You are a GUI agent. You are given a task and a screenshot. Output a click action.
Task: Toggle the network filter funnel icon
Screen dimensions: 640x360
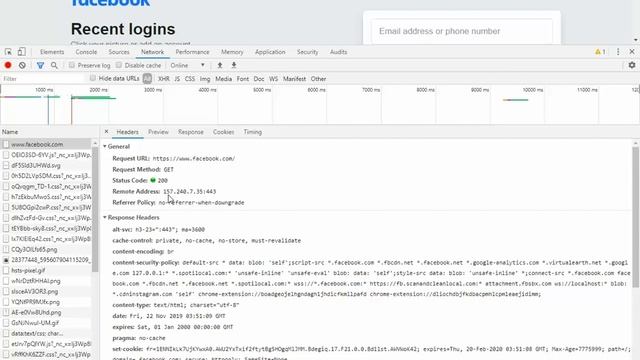[40, 65]
